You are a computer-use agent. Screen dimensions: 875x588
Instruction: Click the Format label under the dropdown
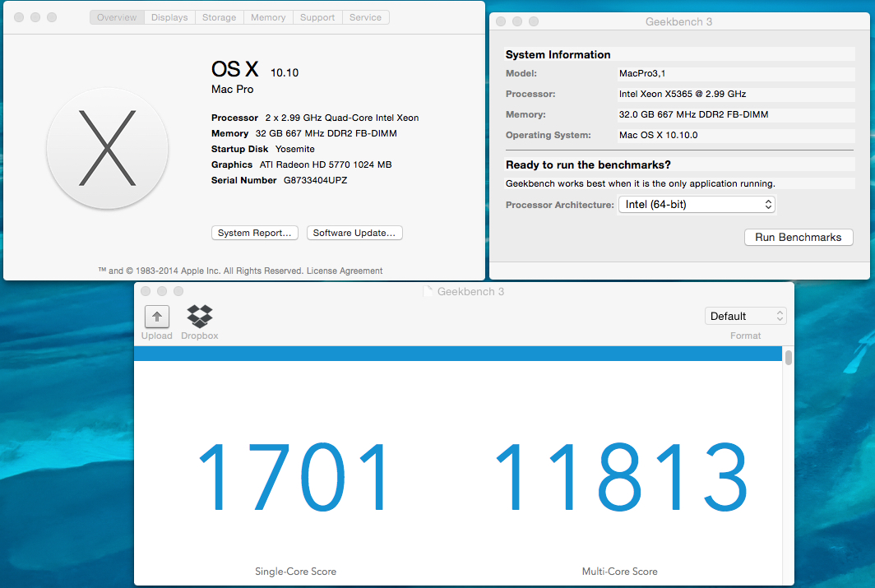(745, 336)
